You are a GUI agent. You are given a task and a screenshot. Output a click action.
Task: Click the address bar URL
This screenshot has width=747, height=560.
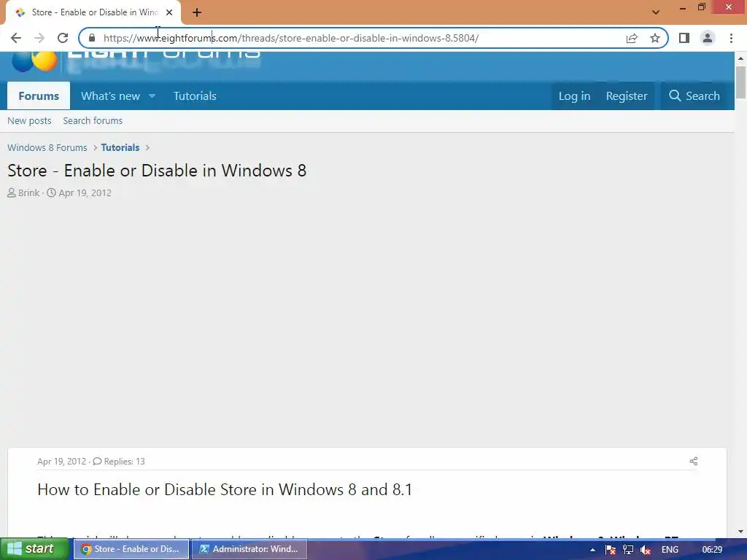(x=290, y=38)
